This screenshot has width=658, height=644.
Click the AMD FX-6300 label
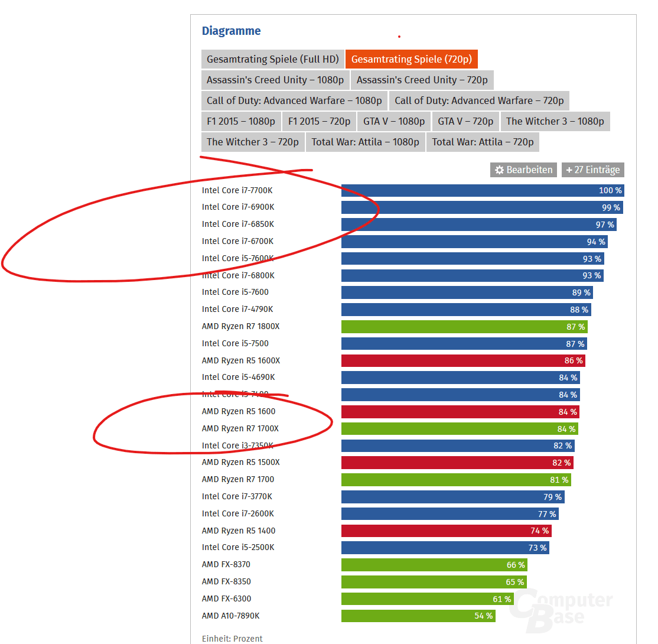(226, 599)
